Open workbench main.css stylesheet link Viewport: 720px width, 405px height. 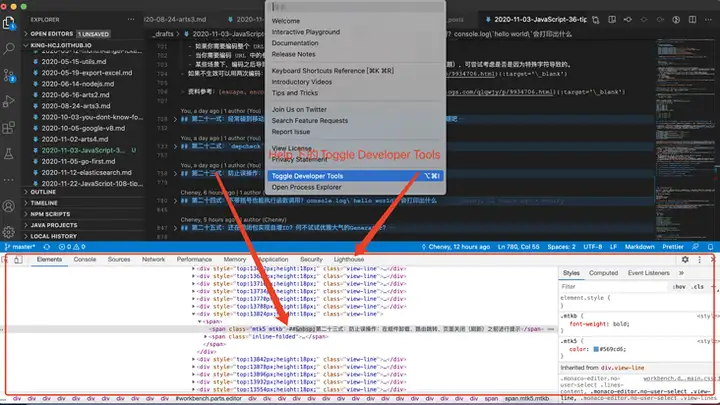680,379
